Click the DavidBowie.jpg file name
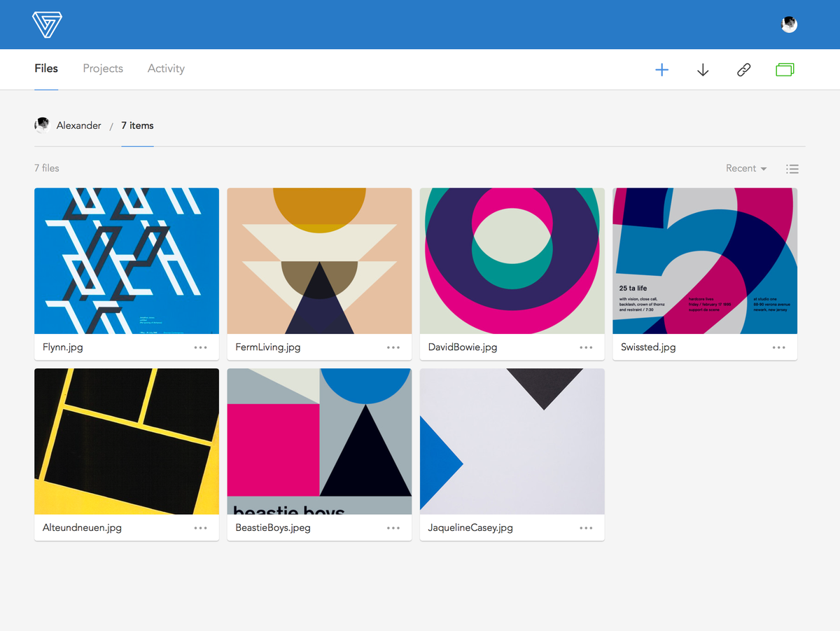Screen dimensions: 840x631 [x=463, y=347]
